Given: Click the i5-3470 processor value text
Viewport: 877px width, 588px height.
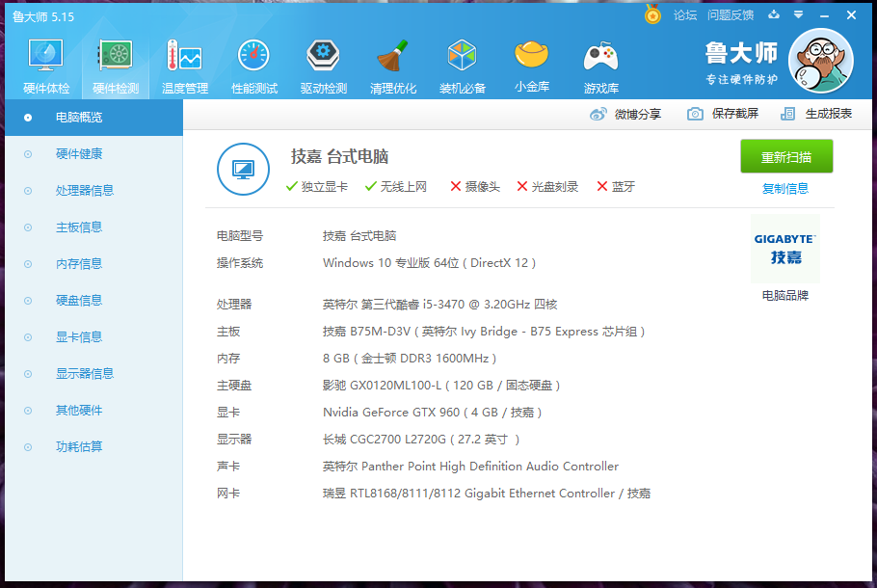Looking at the screenshot, I should (440, 305).
